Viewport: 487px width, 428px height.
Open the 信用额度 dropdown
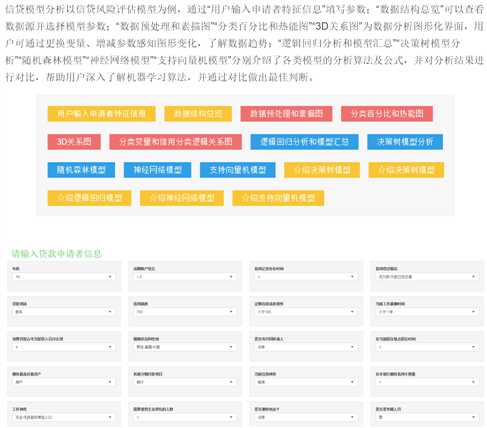pyautogui.click(x=184, y=312)
